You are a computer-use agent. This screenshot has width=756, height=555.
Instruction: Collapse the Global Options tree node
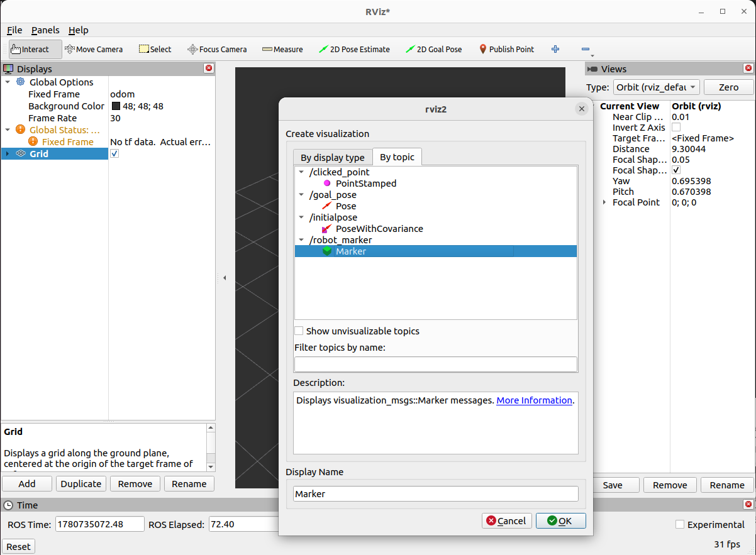pos(8,82)
